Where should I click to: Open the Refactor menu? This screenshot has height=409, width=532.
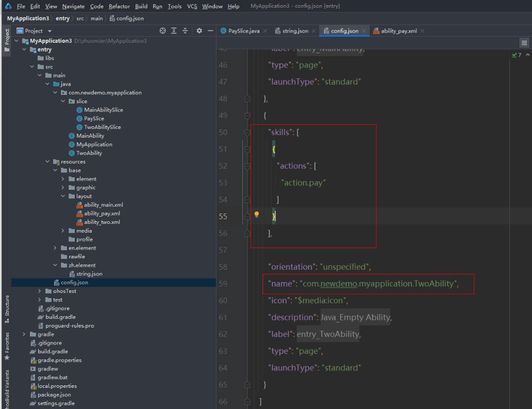(x=119, y=6)
